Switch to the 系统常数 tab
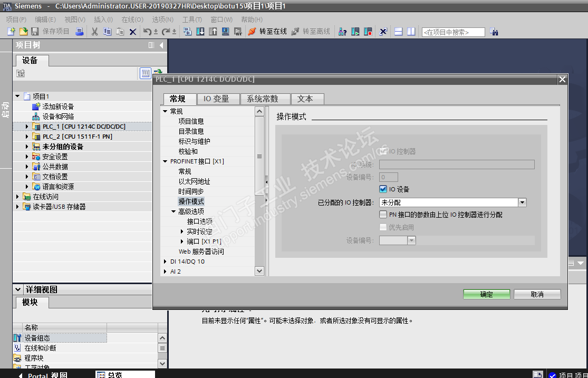 [265, 99]
